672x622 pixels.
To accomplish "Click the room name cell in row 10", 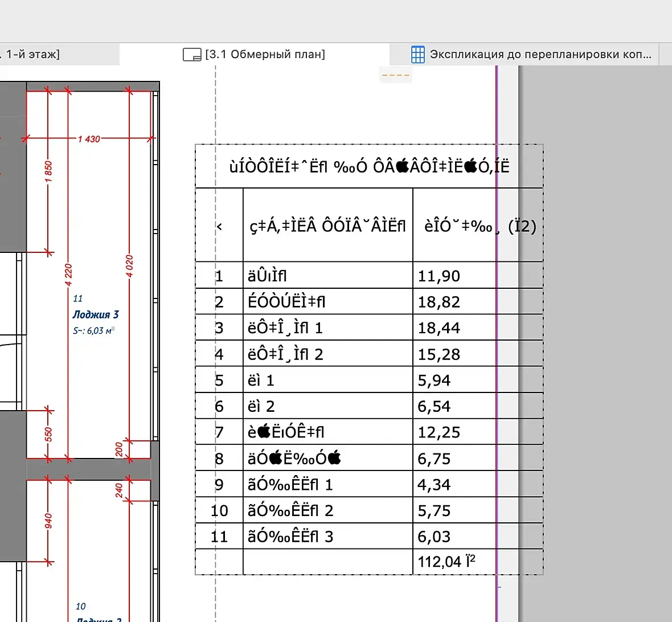I will tap(328, 510).
